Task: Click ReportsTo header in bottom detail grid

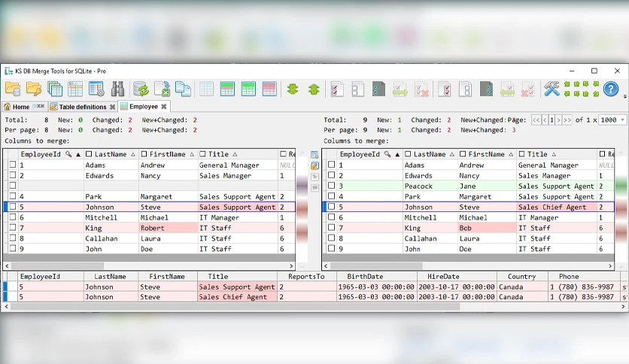Action: tap(306, 276)
